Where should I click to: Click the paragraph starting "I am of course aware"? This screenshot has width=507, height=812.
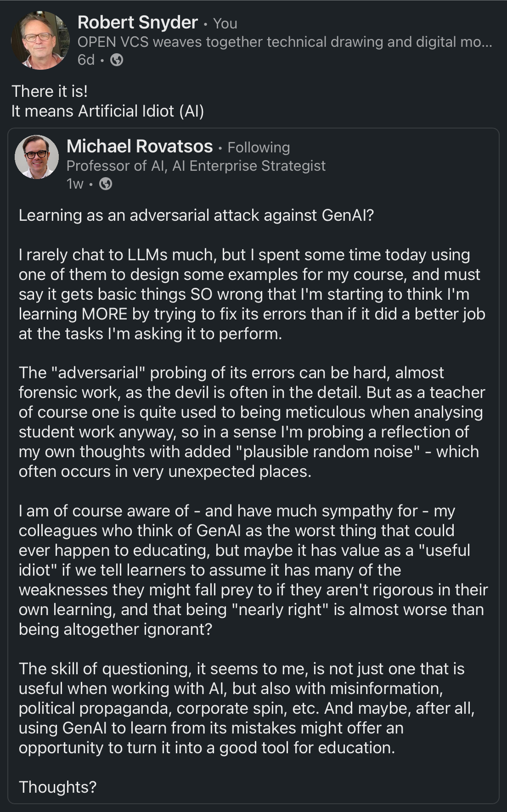pyautogui.click(x=252, y=569)
